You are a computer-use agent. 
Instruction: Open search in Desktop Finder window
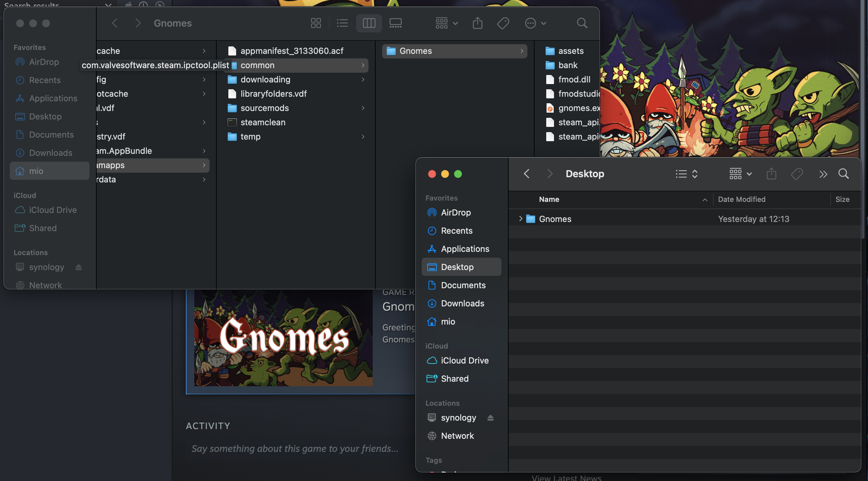click(843, 174)
